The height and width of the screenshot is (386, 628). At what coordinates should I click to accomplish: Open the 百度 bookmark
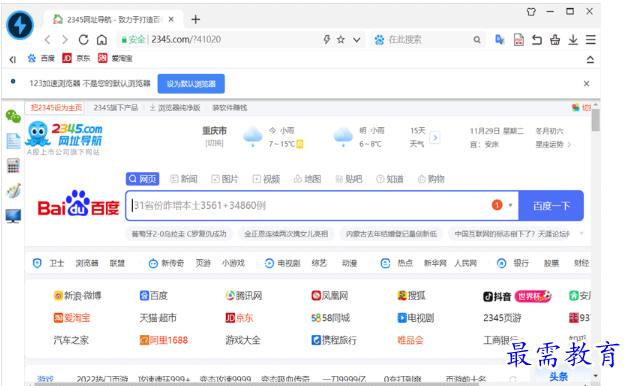[41, 58]
